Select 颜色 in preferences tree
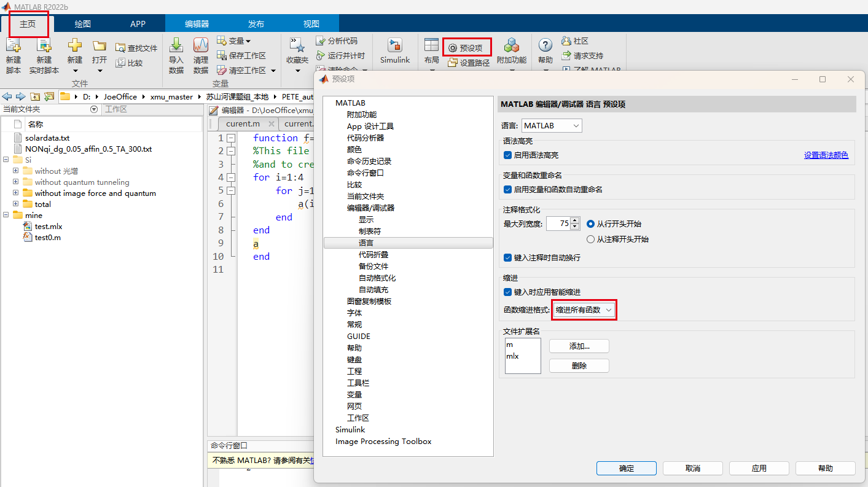868x487 pixels. pyautogui.click(x=354, y=150)
